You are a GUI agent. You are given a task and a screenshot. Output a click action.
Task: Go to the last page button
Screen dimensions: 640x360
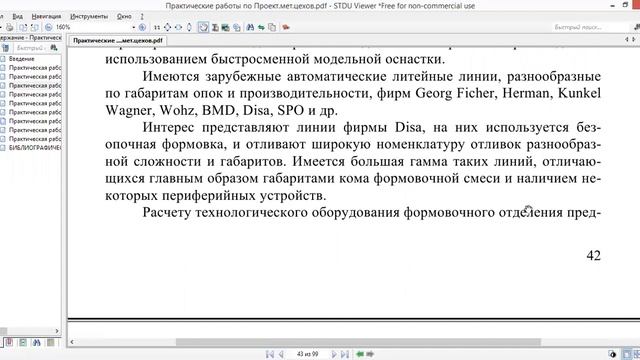[x=345, y=354]
